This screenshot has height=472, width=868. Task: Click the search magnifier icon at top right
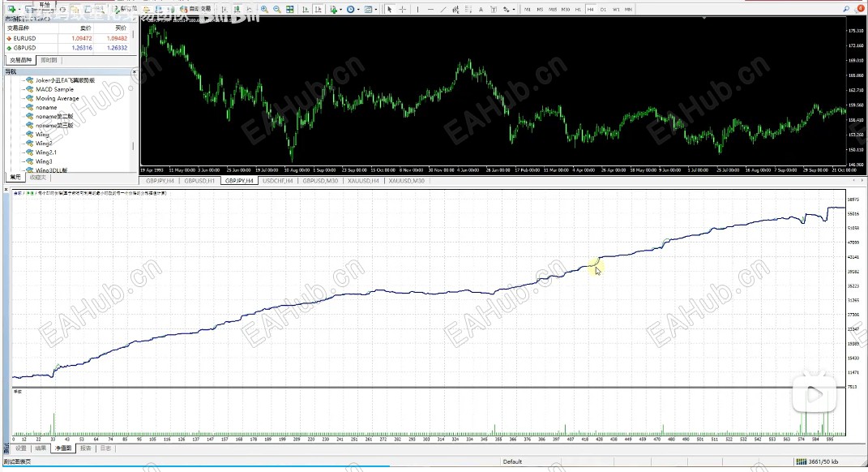coord(846,10)
